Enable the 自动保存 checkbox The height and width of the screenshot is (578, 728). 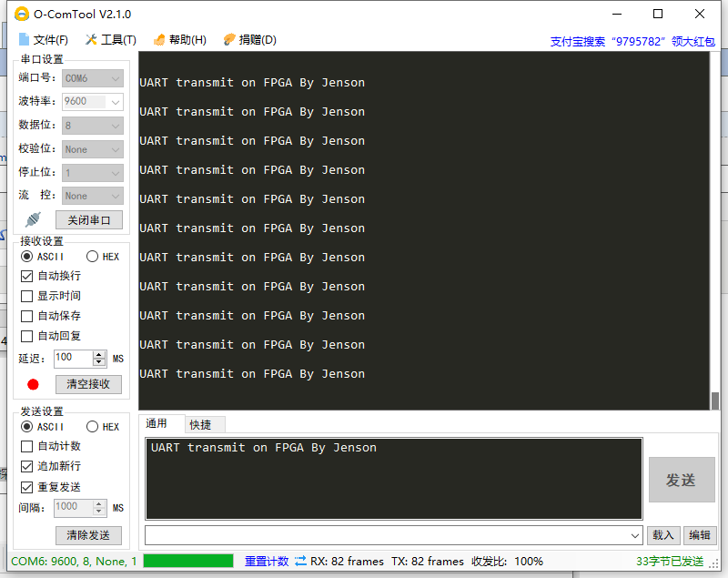[x=51, y=316]
